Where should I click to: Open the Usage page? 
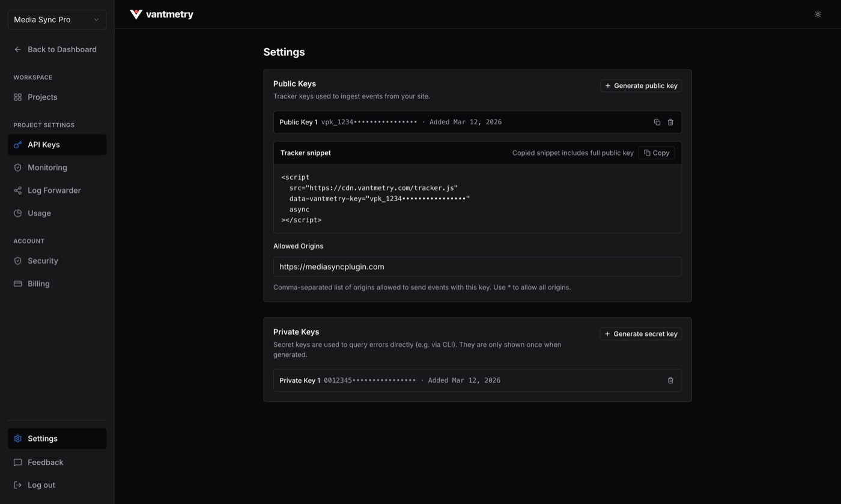(x=57, y=213)
